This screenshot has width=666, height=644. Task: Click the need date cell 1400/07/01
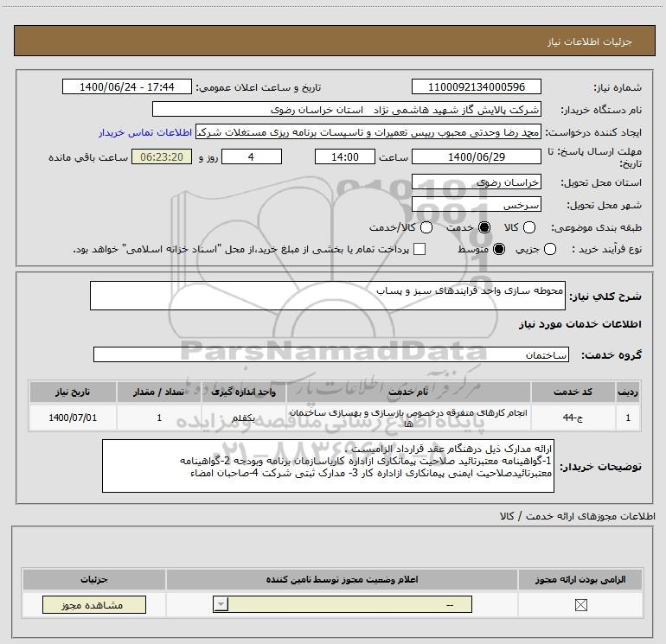point(73,418)
